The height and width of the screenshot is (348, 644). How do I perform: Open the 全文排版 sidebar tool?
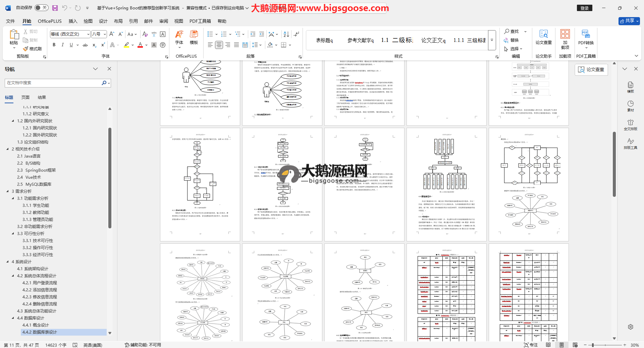pyautogui.click(x=630, y=125)
